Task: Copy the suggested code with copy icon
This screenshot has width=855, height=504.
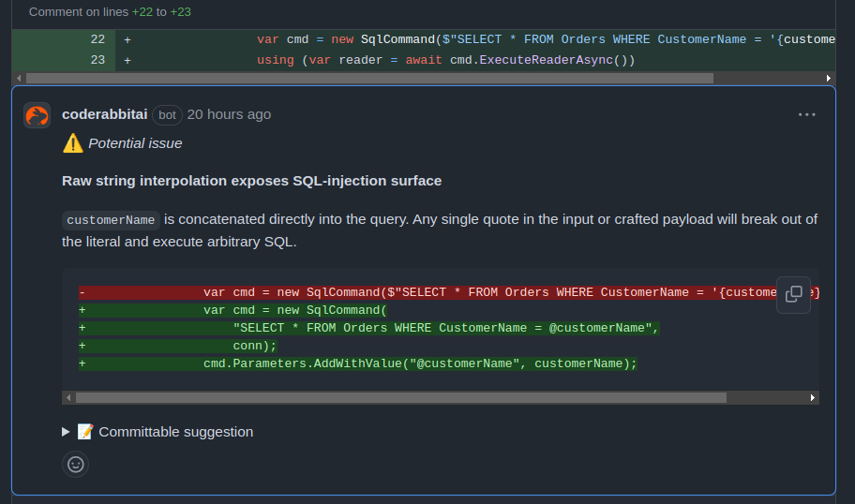Action: (x=793, y=295)
